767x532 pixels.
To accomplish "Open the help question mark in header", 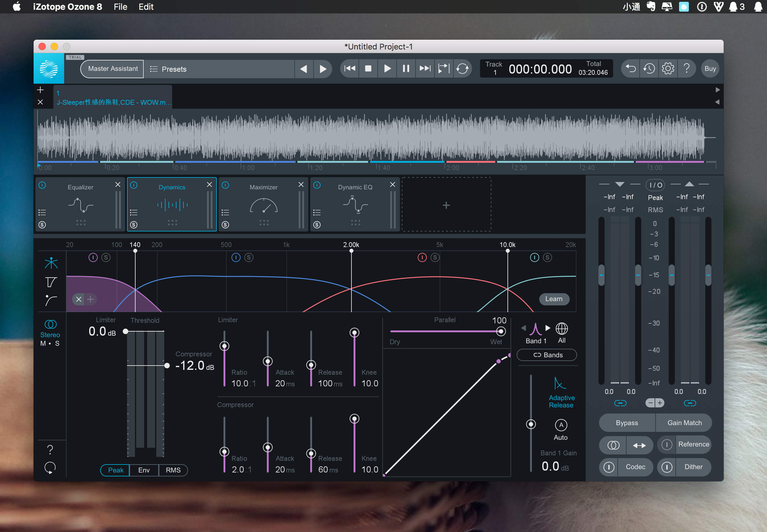I will 686,69.
